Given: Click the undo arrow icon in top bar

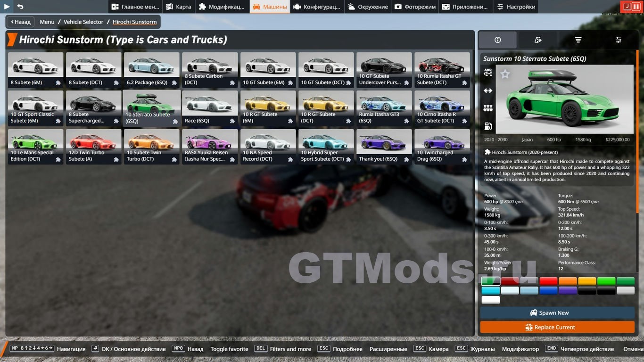Looking at the screenshot, I should click(20, 7).
